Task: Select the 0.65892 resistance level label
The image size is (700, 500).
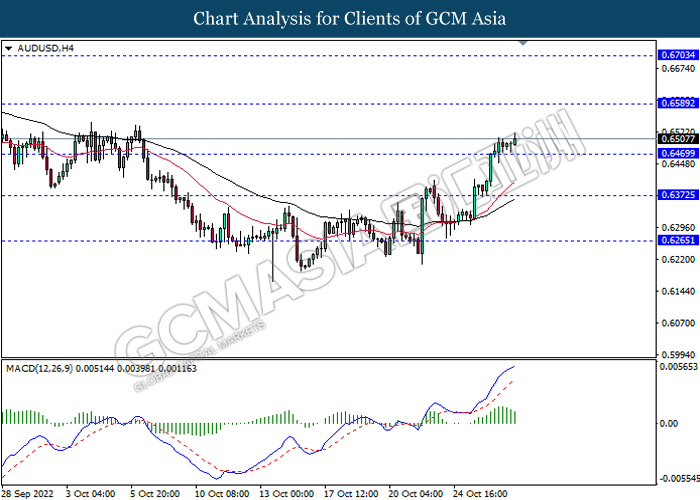Action: 678,104
